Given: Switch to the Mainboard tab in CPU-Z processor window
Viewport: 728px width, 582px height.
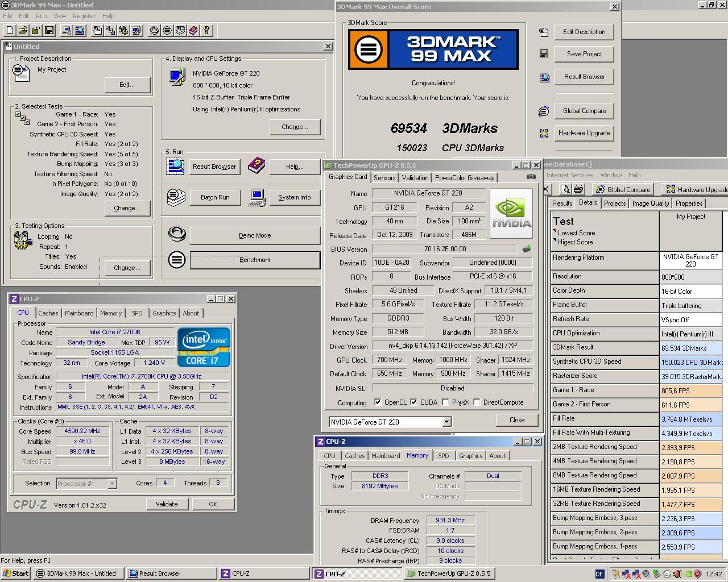Looking at the screenshot, I should [x=79, y=313].
